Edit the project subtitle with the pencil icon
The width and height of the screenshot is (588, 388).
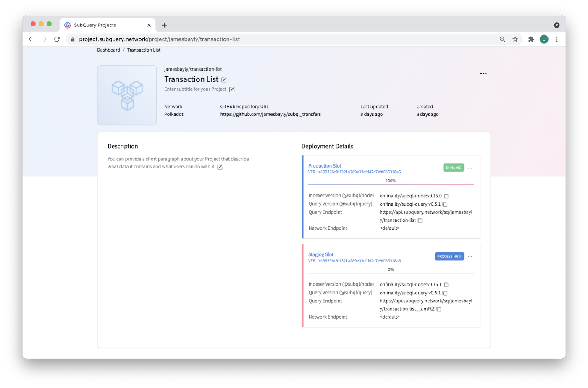click(x=232, y=89)
